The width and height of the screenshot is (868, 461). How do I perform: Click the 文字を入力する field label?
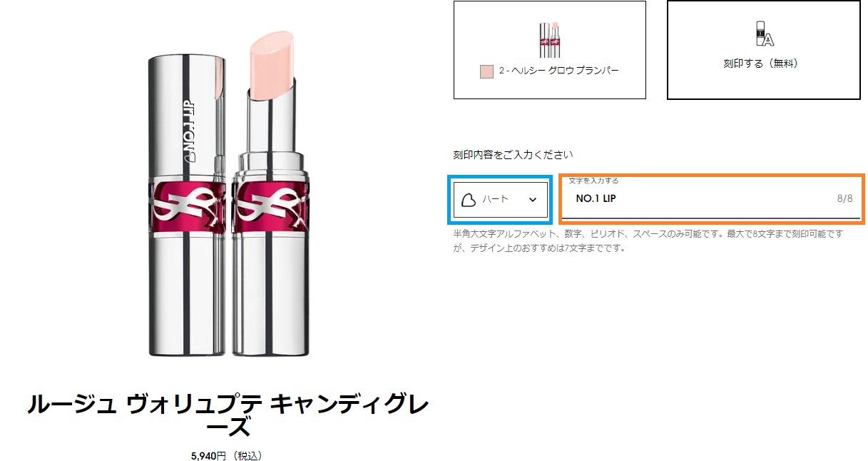coord(593,181)
